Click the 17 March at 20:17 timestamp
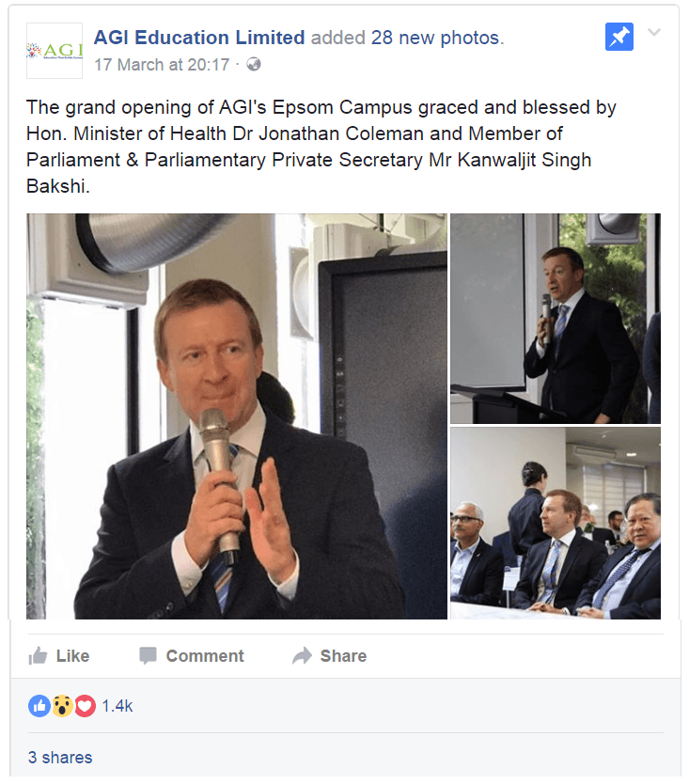689x784 pixels. click(162, 65)
